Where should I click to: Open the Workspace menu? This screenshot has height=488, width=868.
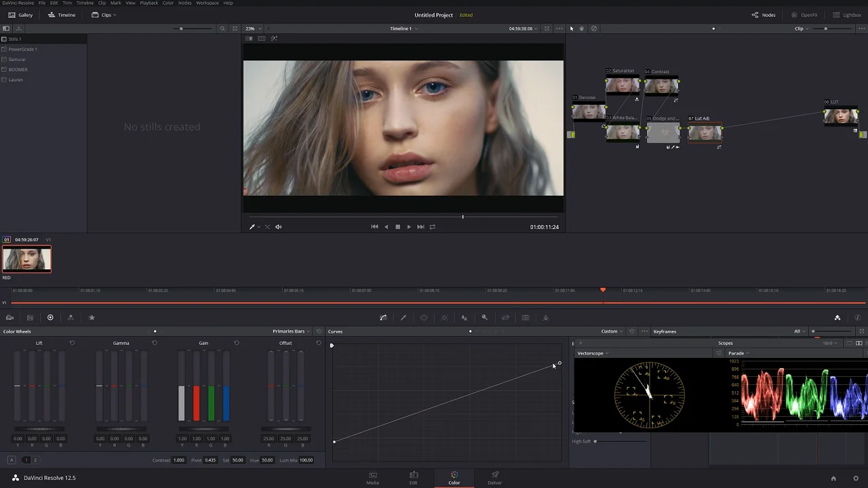[x=208, y=3]
